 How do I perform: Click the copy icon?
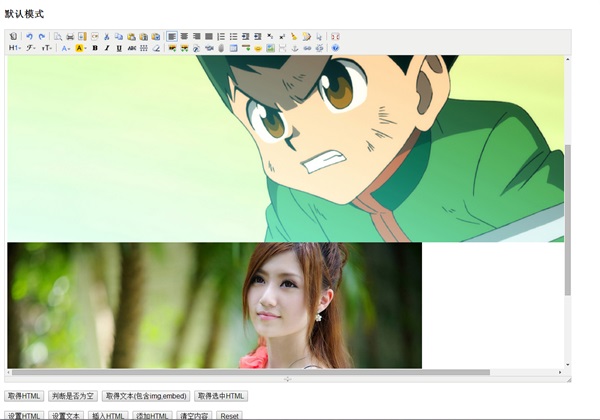point(119,36)
